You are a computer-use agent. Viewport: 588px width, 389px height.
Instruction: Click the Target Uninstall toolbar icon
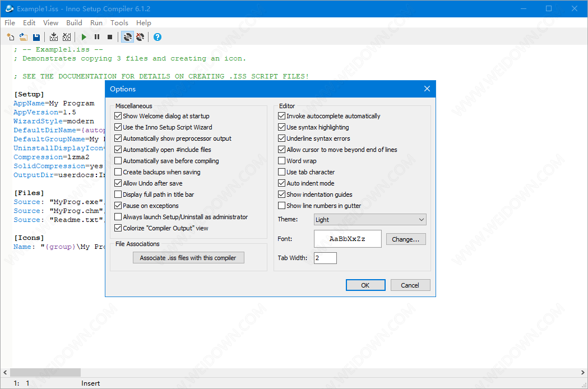(x=140, y=37)
